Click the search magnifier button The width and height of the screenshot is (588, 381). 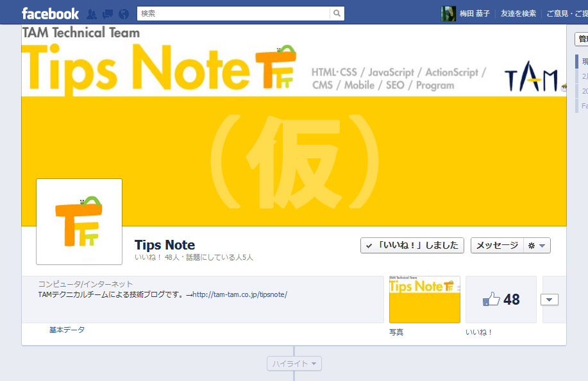pyautogui.click(x=337, y=13)
